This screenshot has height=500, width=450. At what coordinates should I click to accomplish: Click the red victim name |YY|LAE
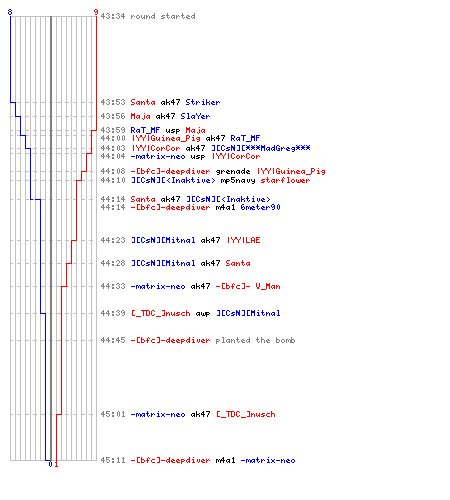click(x=243, y=240)
